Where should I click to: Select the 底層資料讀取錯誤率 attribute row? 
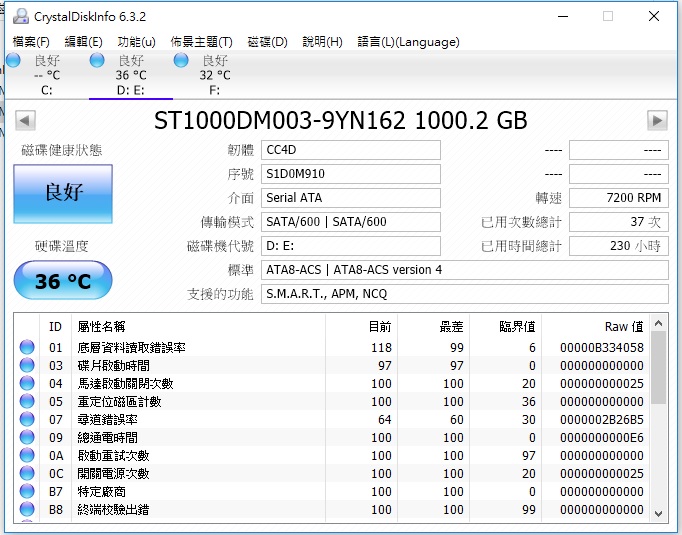tap(332, 348)
